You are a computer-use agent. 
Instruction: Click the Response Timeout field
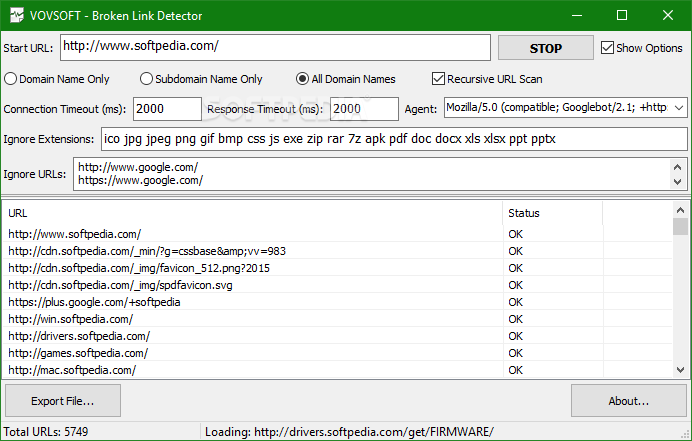364,109
